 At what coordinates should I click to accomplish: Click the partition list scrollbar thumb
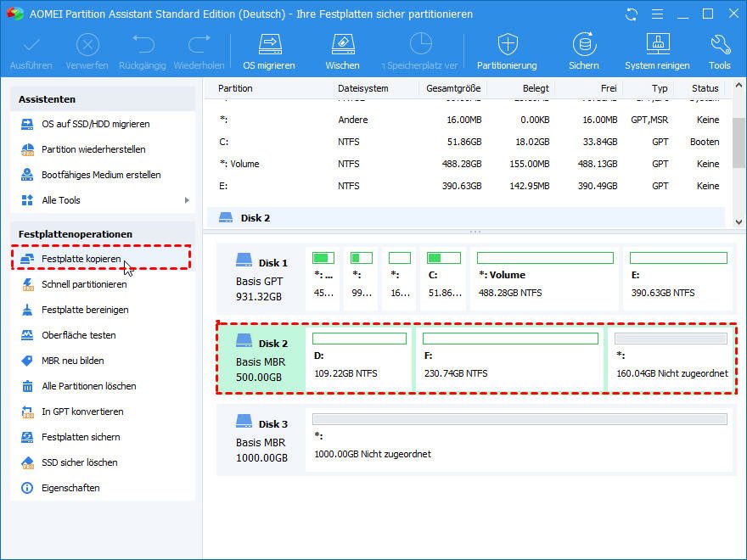coord(739,143)
